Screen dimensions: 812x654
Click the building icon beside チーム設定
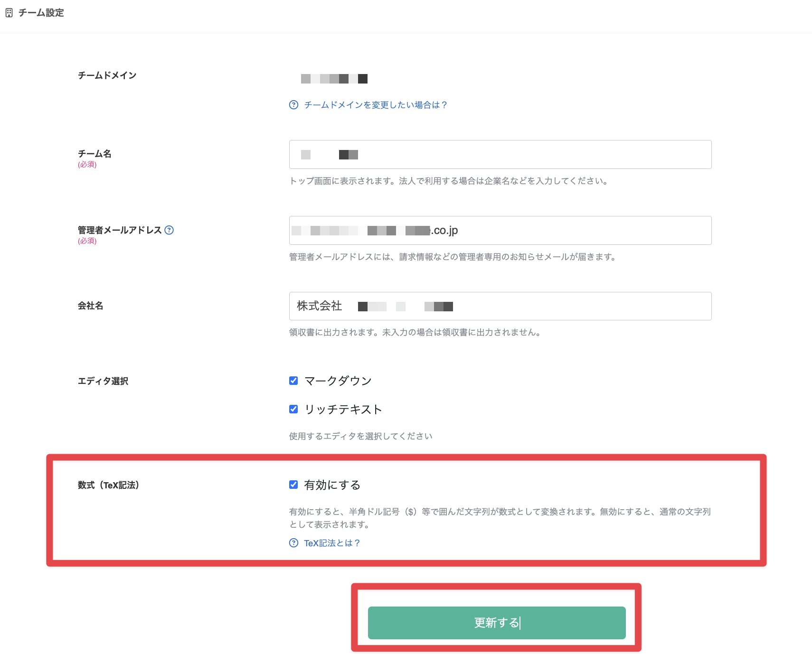click(9, 13)
